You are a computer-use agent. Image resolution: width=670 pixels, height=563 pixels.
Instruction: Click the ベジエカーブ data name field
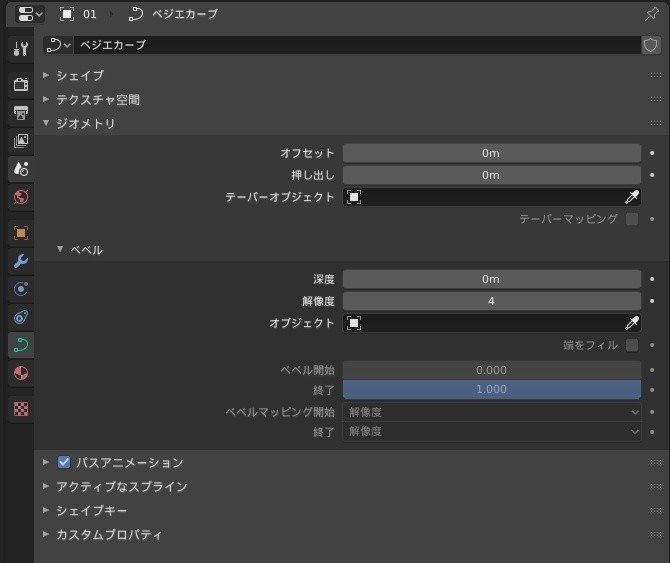coord(357,45)
